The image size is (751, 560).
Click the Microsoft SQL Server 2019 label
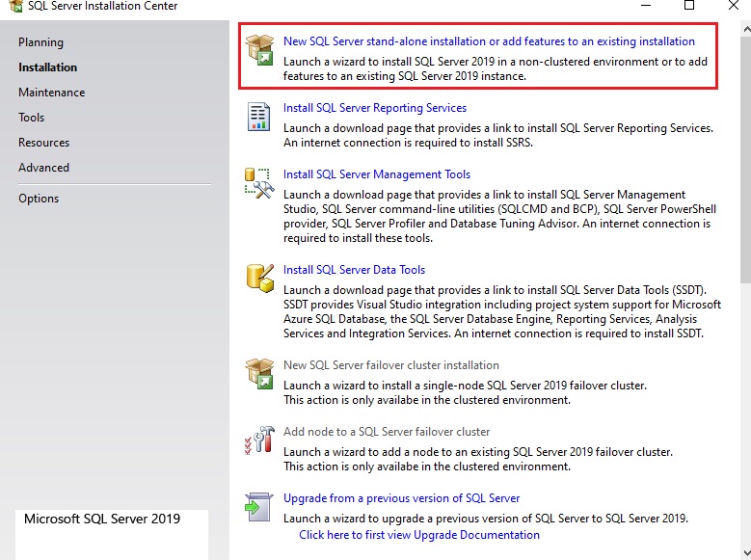[x=102, y=519]
